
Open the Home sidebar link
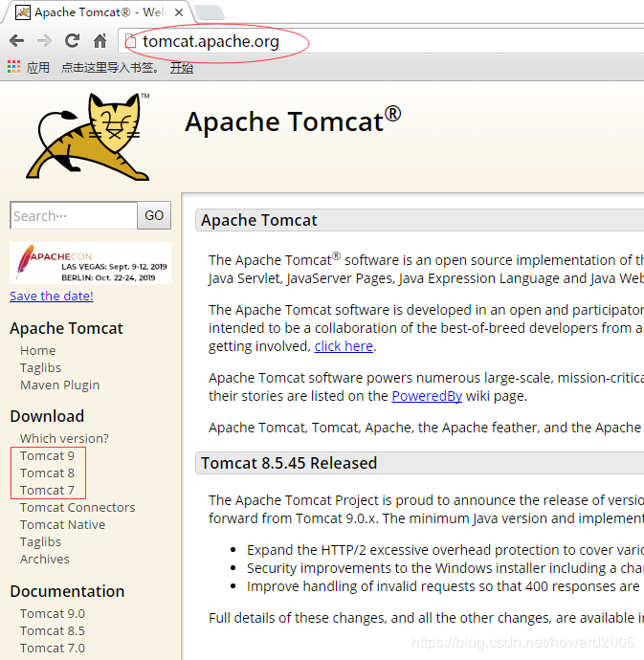38,350
